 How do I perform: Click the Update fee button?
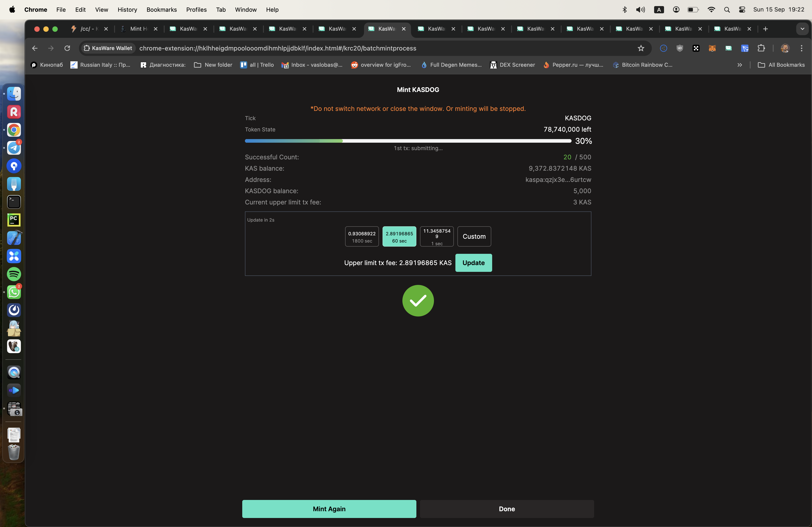(x=473, y=263)
